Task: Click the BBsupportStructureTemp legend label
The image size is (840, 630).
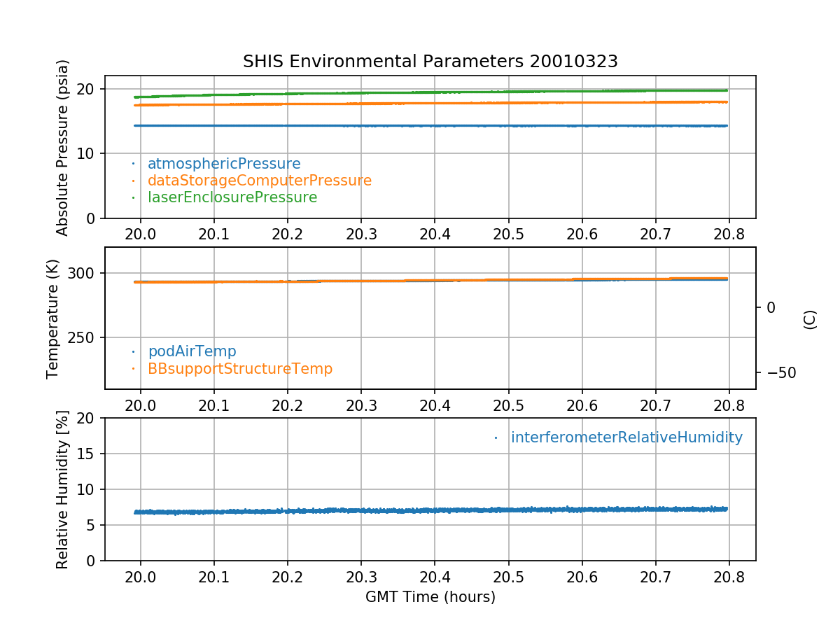Action: coord(240,368)
